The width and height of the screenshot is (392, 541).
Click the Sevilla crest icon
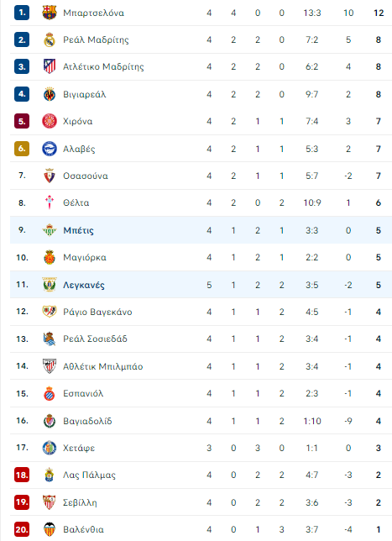[50, 502]
